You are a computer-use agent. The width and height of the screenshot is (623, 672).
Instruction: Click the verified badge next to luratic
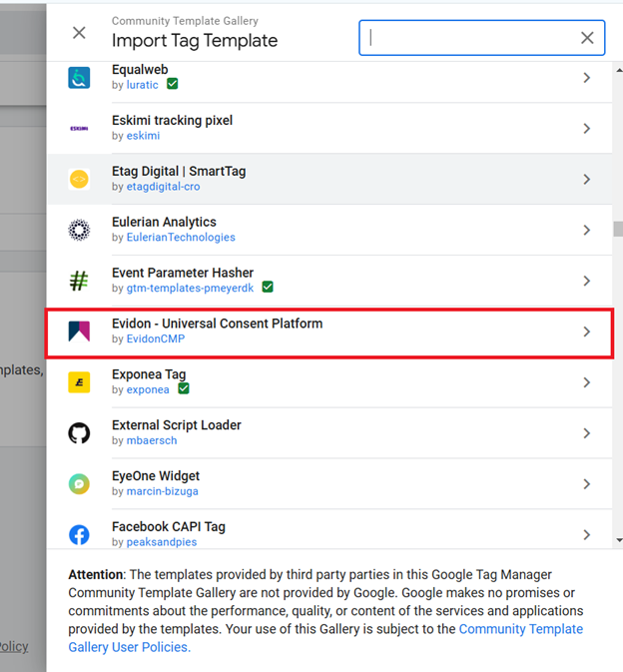[x=173, y=84]
